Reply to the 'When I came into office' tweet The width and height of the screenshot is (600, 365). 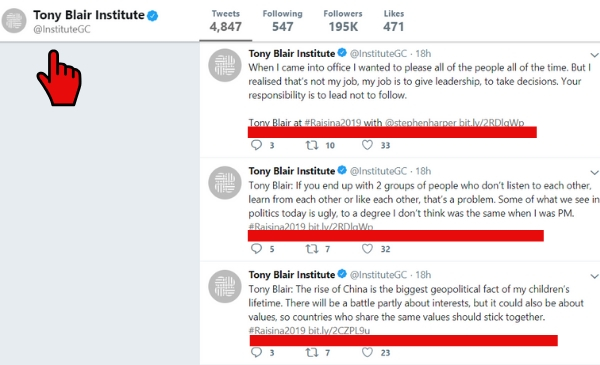click(x=256, y=145)
